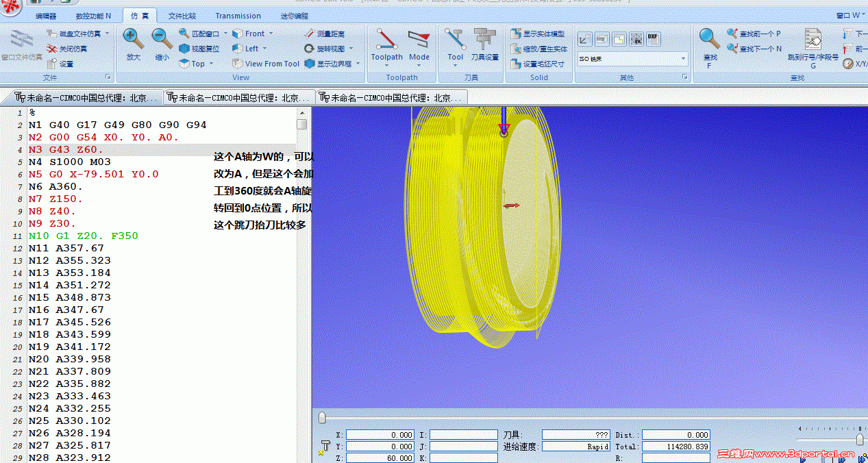Click the 缩小 zoom out magnifier
868x463 pixels.
click(162, 45)
